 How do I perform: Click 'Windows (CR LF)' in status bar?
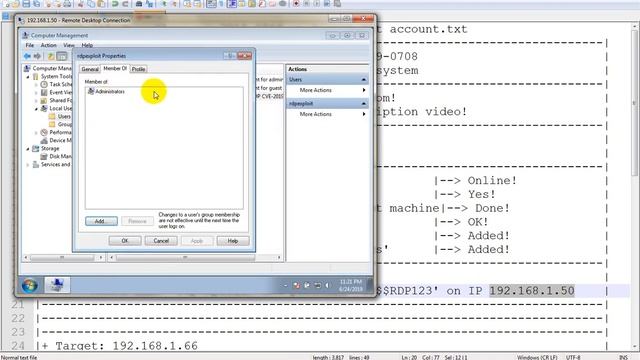537,357
